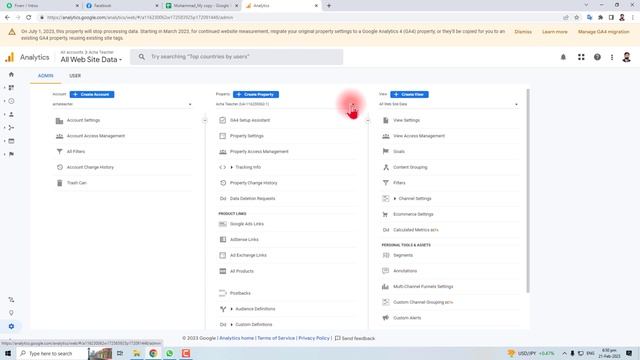This screenshot has height=360, width=640.
Task: Open All Web Site Data view selector
Action: click(91, 60)
